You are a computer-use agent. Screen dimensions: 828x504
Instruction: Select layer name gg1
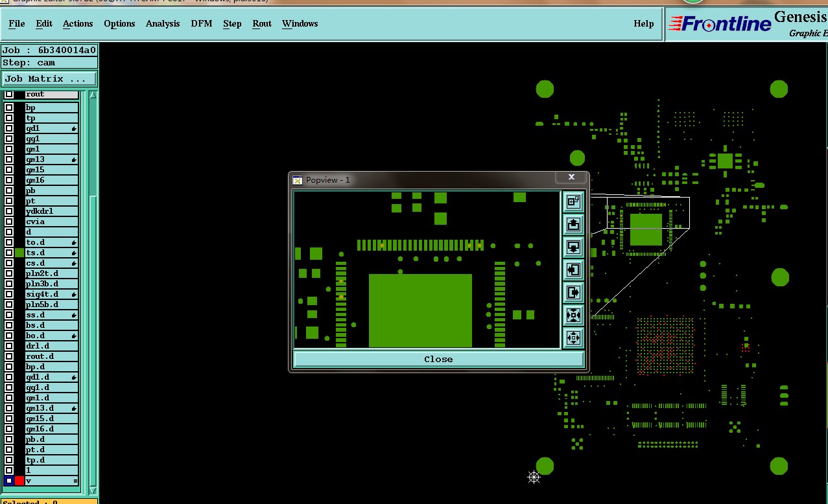point(52,139)
